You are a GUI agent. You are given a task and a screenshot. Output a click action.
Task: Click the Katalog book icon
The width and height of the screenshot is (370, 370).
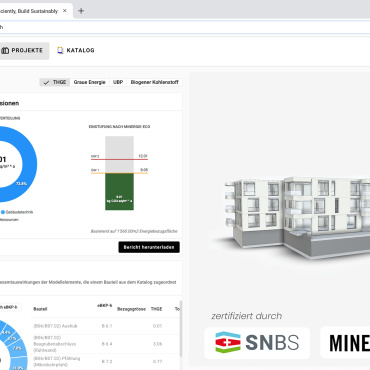pos(60,50)
